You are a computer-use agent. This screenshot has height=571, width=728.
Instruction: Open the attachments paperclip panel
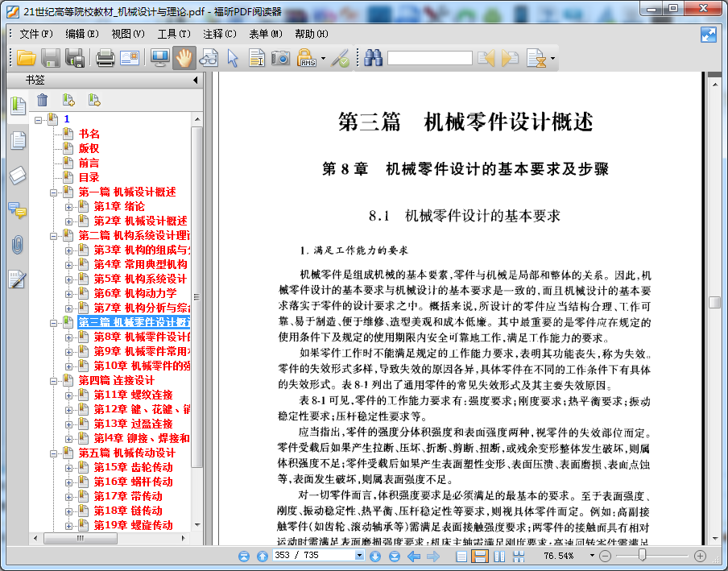[x=18, y=245]
